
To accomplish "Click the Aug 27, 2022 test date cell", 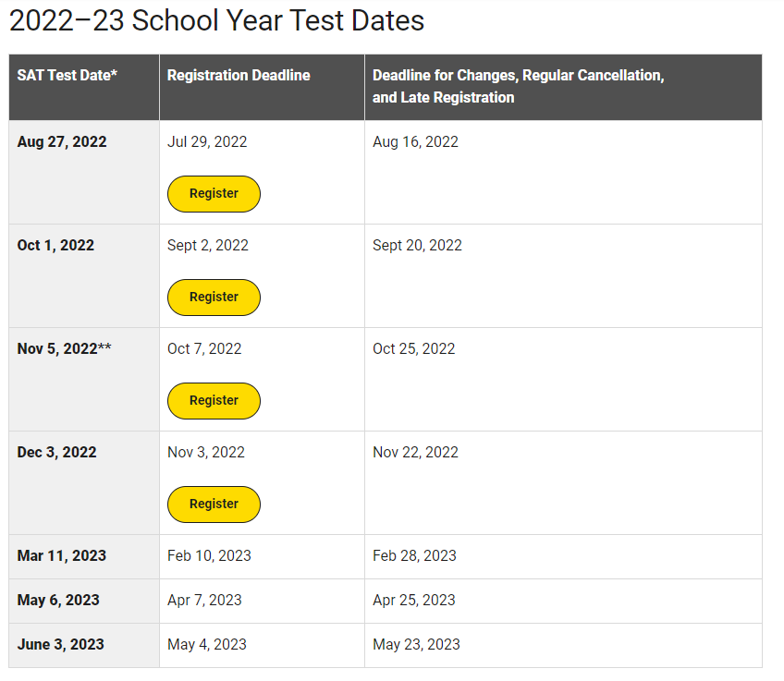I will pyautogui.click(x=62, y=142).
